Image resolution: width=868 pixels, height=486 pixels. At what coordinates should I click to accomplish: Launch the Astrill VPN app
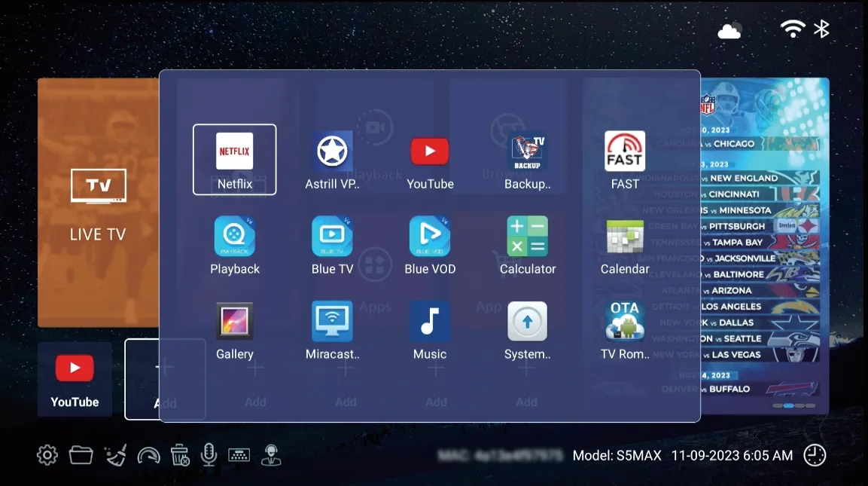(332, 160)
